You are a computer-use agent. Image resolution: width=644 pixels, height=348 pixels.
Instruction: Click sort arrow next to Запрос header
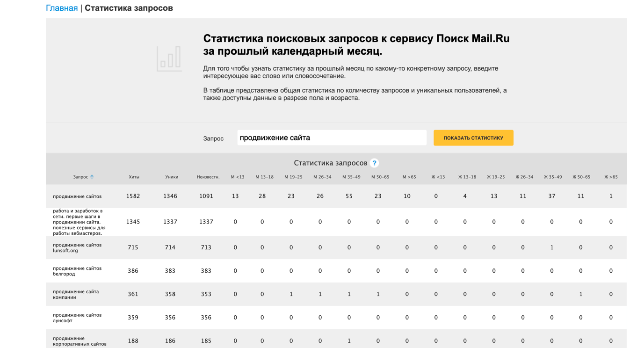click(x=92, y=177)
